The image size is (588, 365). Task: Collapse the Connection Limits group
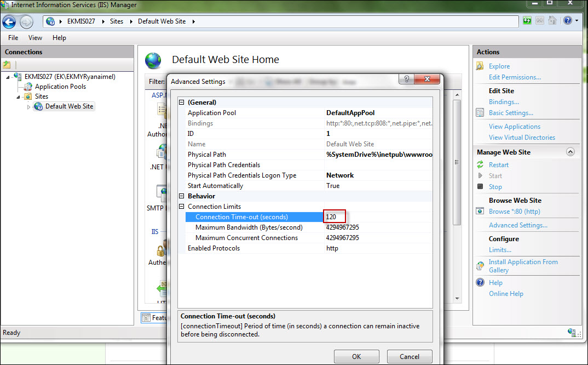pyautogui.click(x=182, y=207)
